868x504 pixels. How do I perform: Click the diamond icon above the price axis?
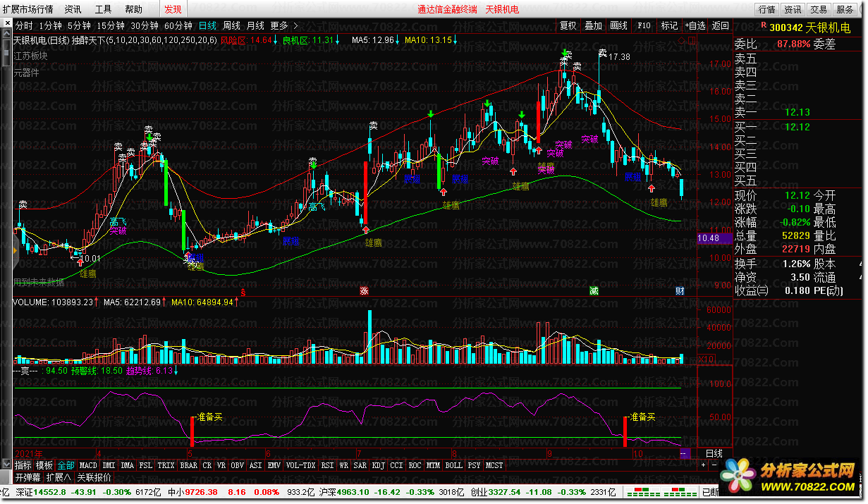pyautogui.click(x=681, y=40)
